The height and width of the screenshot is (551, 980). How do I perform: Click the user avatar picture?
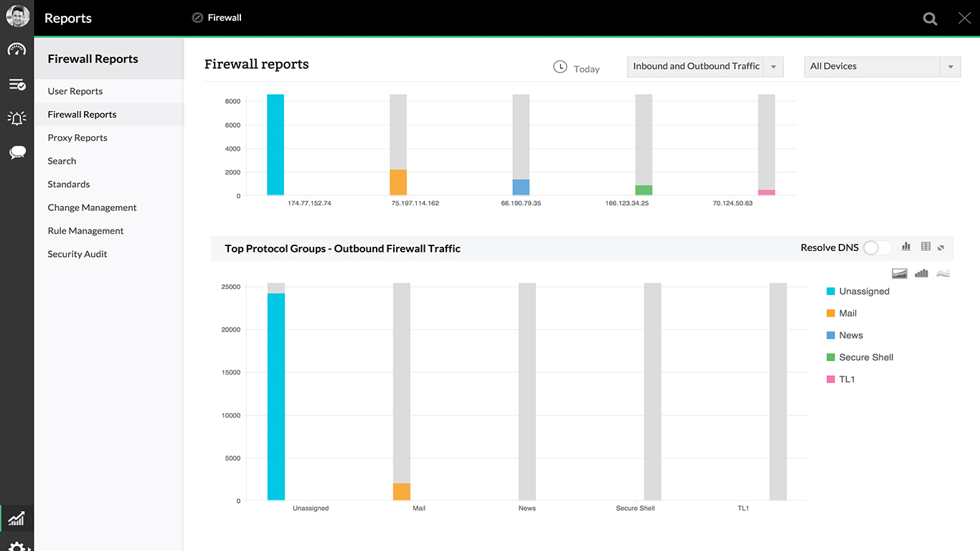[17, 17]
